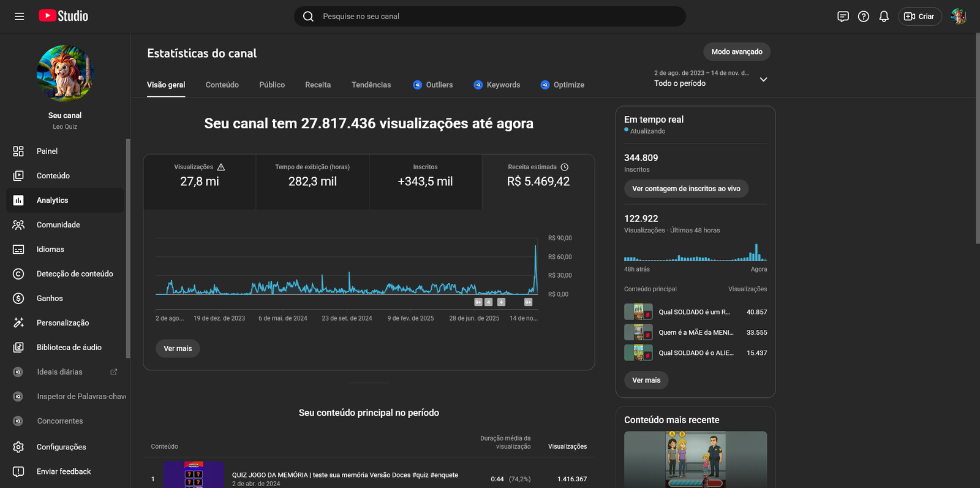
Task: Open the Criar dropdown button
Action: click(x=919, y=17)
